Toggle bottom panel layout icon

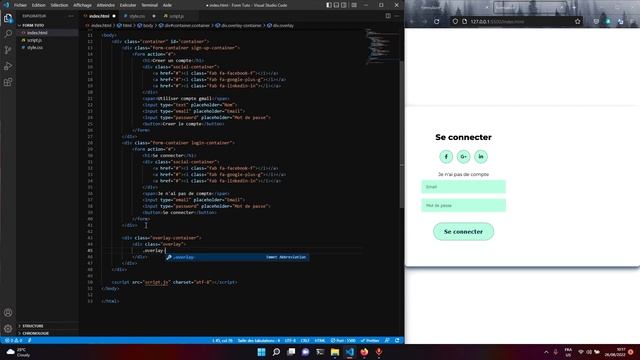pyautogui.click(x=336, y=5)
